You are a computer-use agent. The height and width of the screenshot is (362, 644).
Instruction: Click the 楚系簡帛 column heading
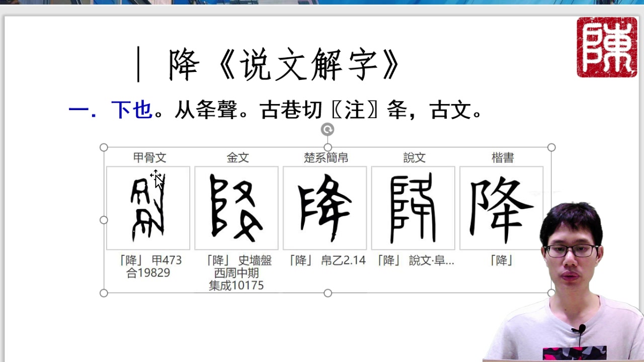326,158
